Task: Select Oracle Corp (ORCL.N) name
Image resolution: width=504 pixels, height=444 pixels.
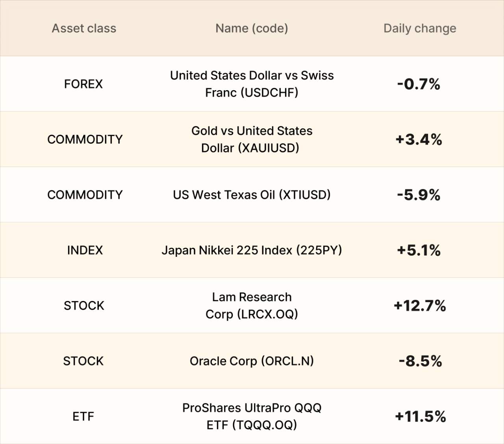Action: 252,361
